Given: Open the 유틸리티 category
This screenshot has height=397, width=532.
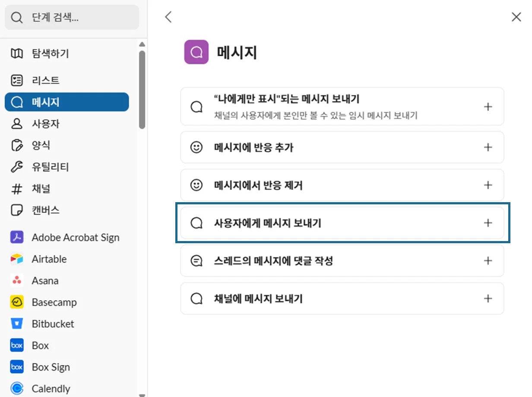Looking at the screenshot, I should (x=50, y=167).
